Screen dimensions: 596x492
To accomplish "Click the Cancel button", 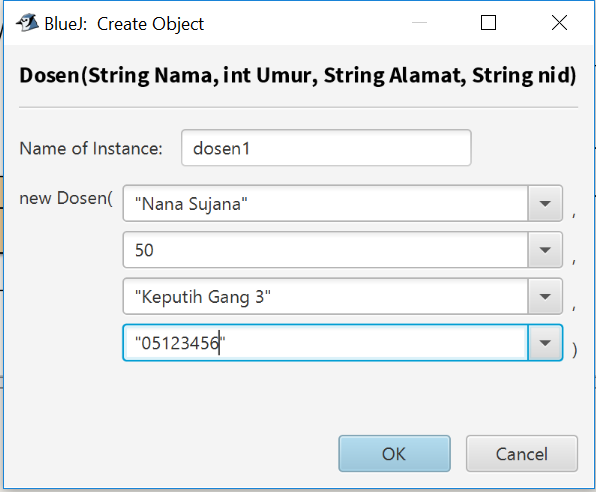I will (x=522, y=454).
